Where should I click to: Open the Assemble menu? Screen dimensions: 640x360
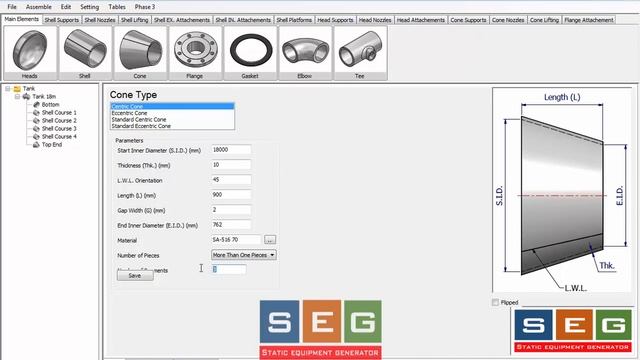(x=39, y=7)
